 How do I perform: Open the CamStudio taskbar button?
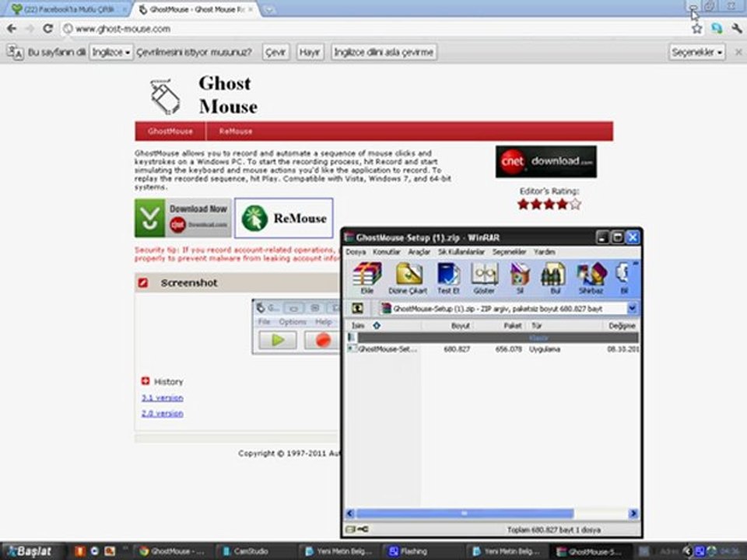tap(250, 551)
